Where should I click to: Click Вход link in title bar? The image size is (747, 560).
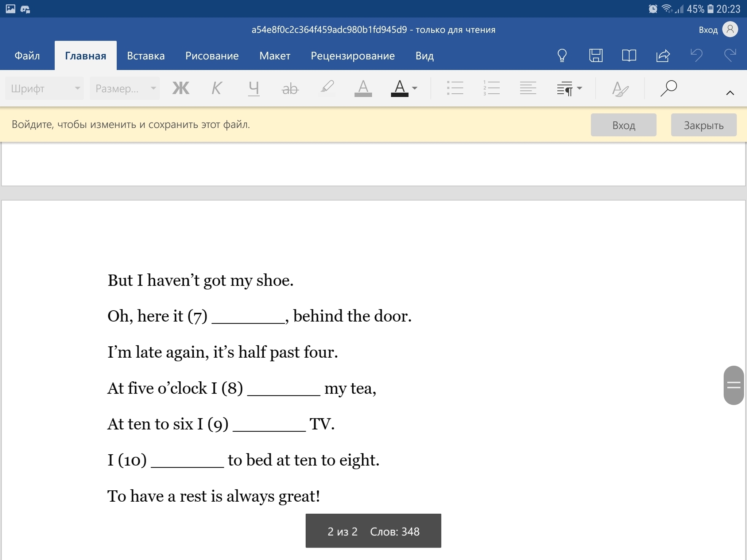708,30
